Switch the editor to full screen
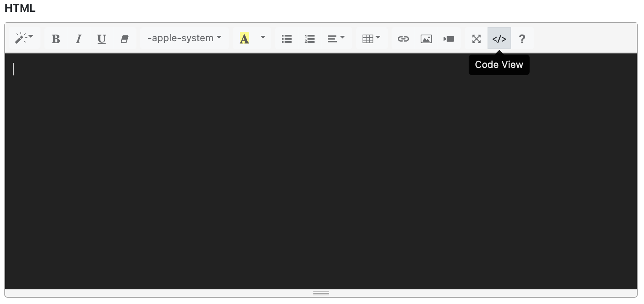Image resolution: width=644 pixels, height=304 pixels. (477, 38)
